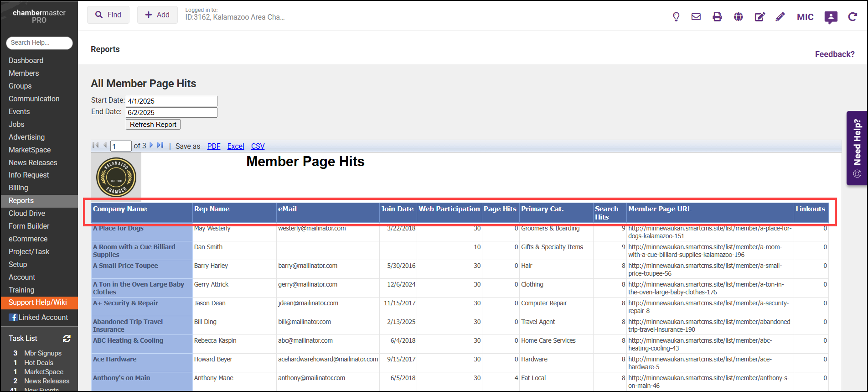This screenshot has width=868, height=392.
Task: Open the globe website icon
Action: point(739,17)
